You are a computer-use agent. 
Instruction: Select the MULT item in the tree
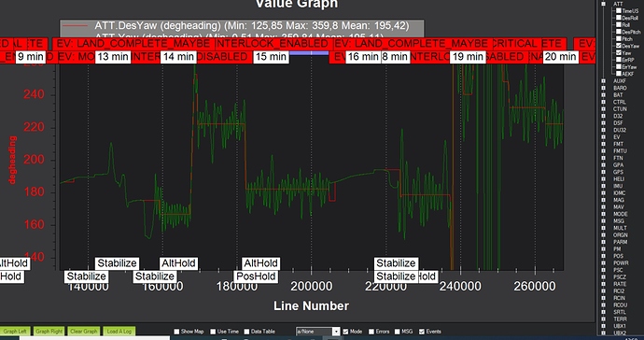[620, 228]
